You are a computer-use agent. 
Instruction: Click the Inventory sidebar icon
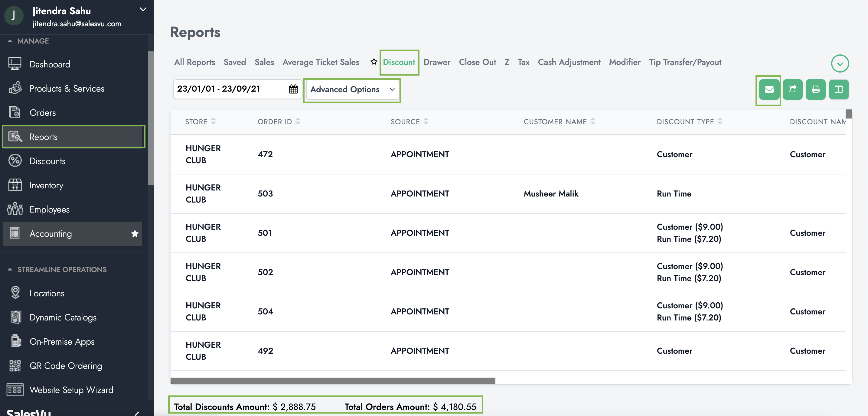[15, 185]
